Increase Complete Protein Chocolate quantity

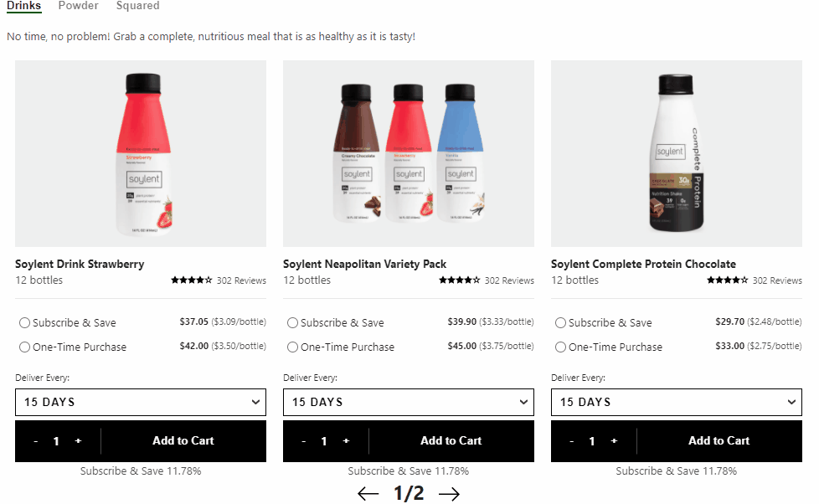pyautogui.click(x=614, y=441)
